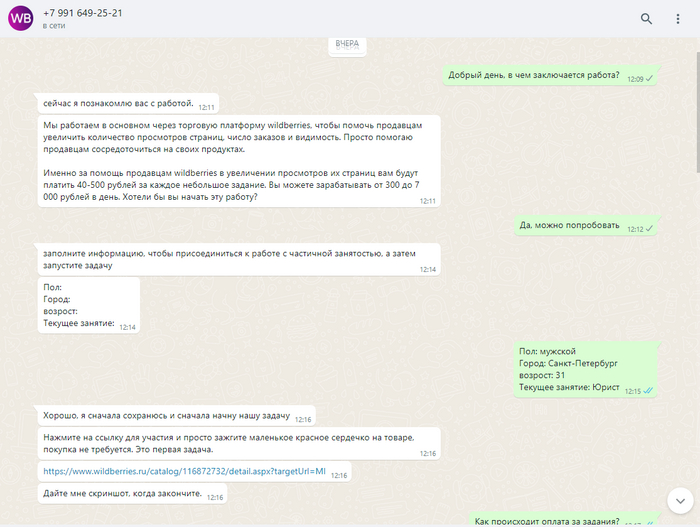This screenshot has height=527, width=700.
Task: Click read checkmarks on 12:15 message
Action: pyautogui.click(x=648, y=391)
